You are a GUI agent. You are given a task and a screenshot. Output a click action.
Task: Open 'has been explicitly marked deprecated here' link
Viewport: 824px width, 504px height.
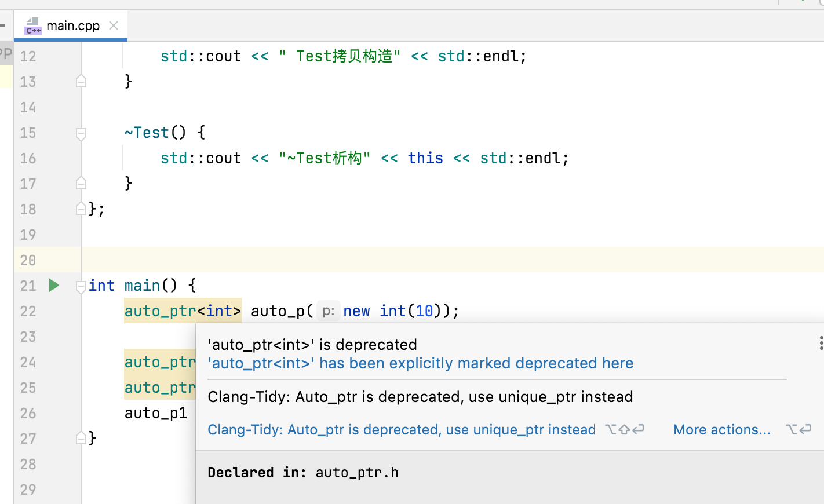(x=420, y=363)
